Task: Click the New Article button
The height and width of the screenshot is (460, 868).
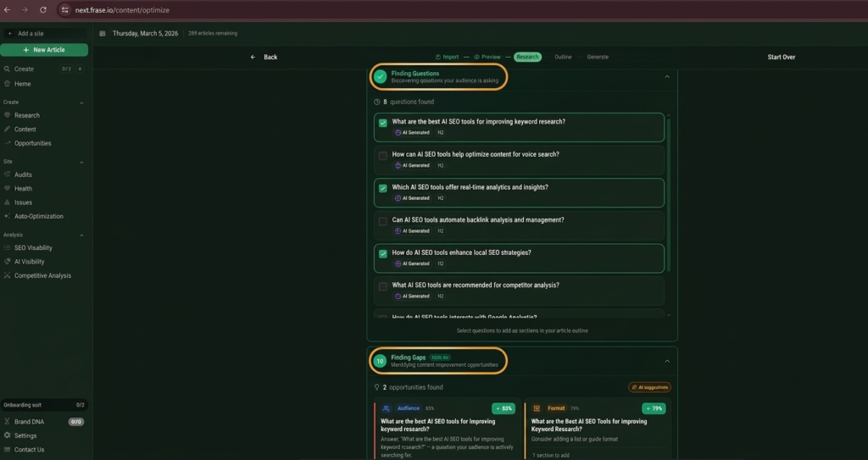Action: (x=44, y=50)
